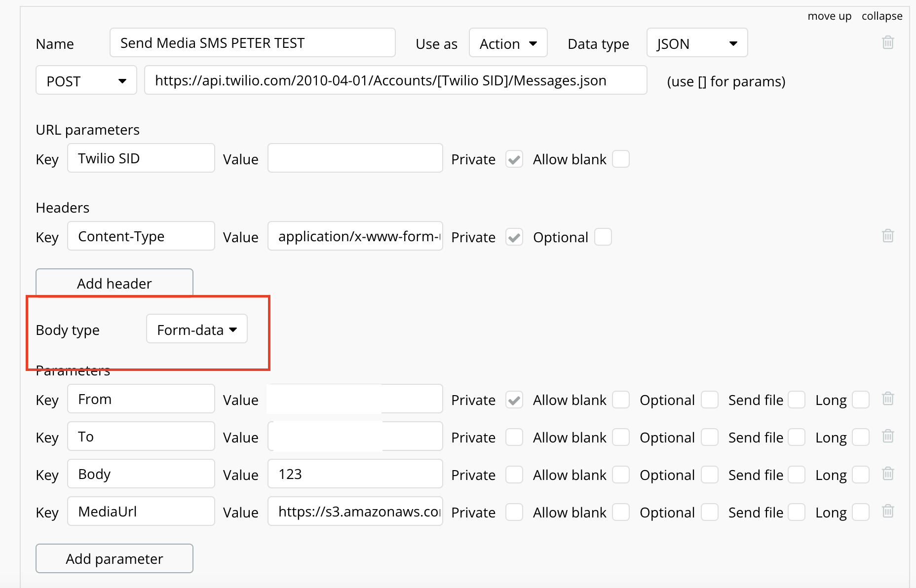Click the Body key field
The height and width of the screenshot is (588, 916).
141,474
